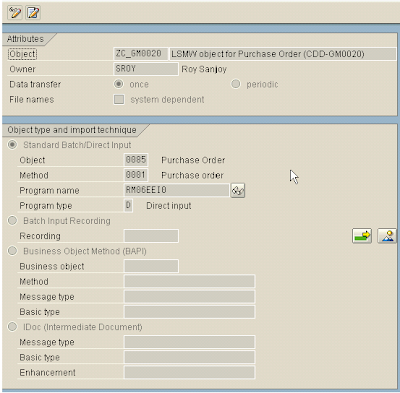Click the 'Recording' label
The image size is (400, 393).
40,236
